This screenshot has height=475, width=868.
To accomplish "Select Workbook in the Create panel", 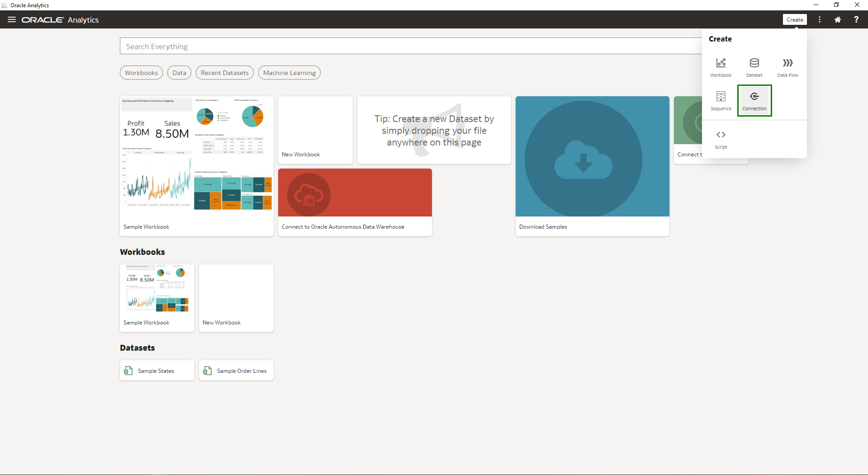I will [721, 67].
